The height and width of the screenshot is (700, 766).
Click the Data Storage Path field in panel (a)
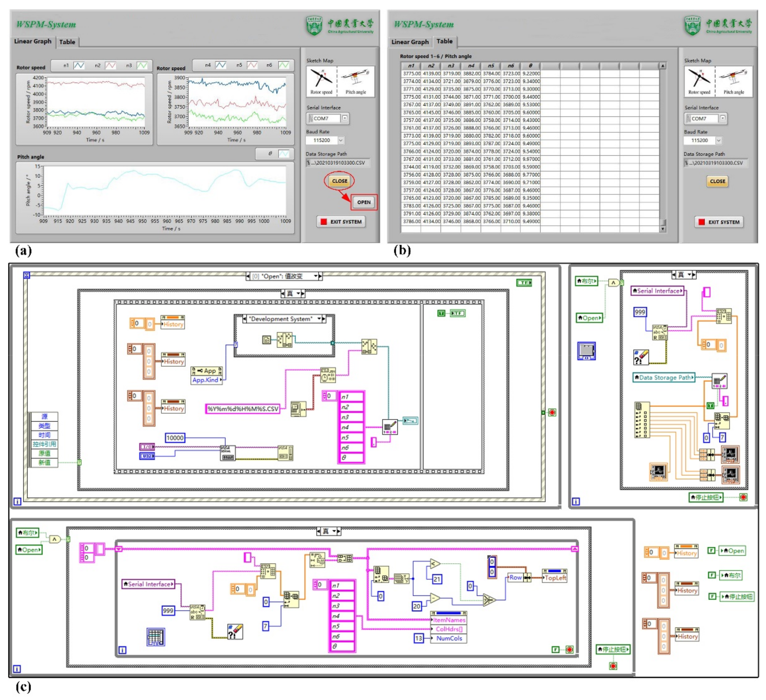(x=338, y=163)
